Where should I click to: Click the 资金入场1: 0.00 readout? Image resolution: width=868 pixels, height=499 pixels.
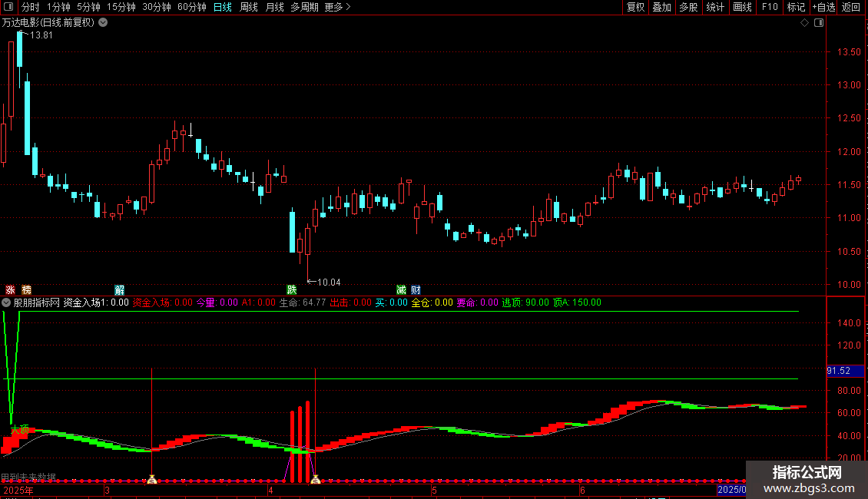tap(96, 302)
